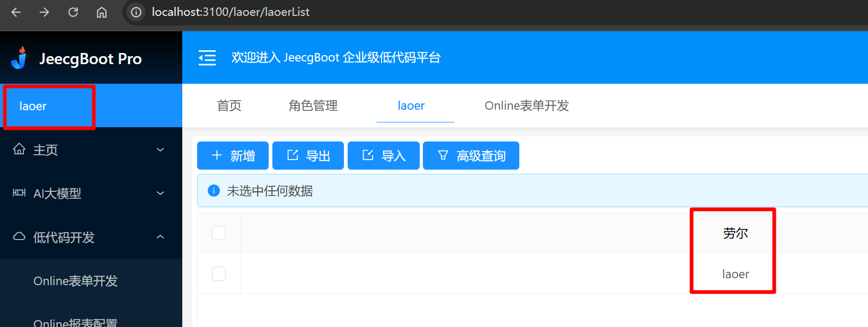Collapse the 低代码开发 chevron
This screenshot has width=868, height=327.
point(161,237)
